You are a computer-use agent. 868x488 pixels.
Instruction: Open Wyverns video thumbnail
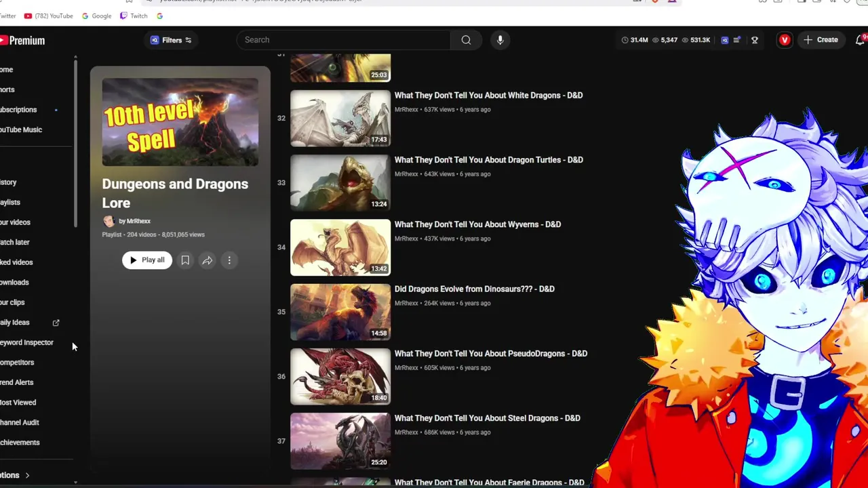click(340, 247)
